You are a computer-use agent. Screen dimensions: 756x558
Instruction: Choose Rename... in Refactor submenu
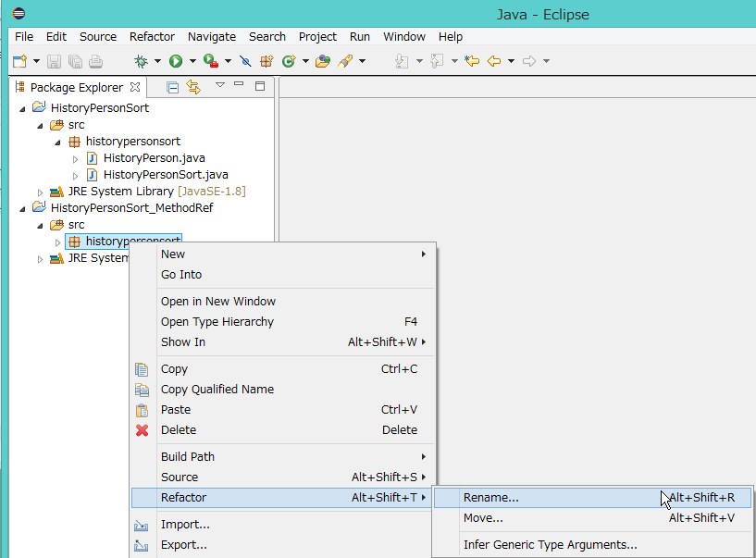pos(592,498)
